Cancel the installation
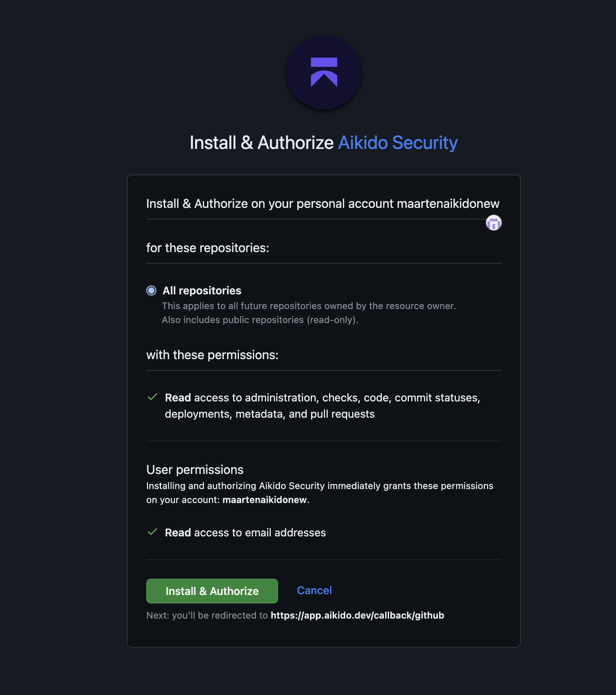The height and width of the screenshot is (695, 616). click(314, 590)
